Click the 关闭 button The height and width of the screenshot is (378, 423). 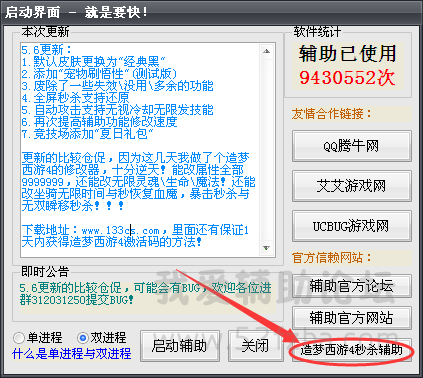255,346
